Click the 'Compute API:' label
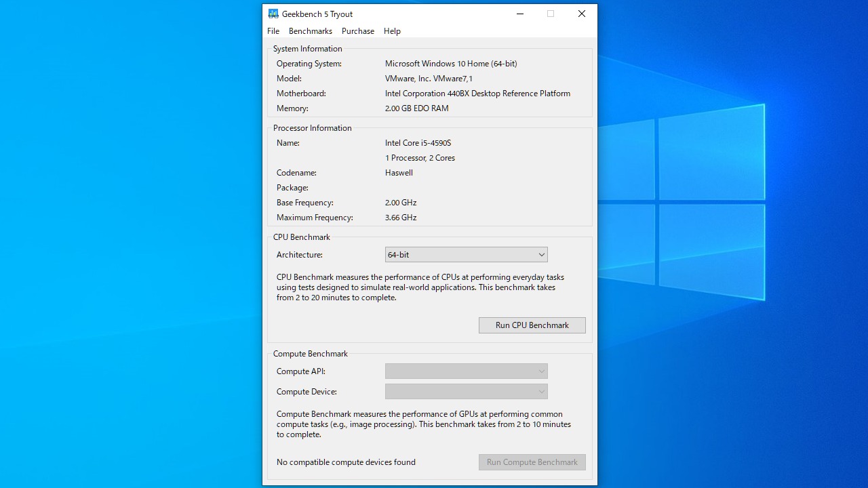 point(301,371)
